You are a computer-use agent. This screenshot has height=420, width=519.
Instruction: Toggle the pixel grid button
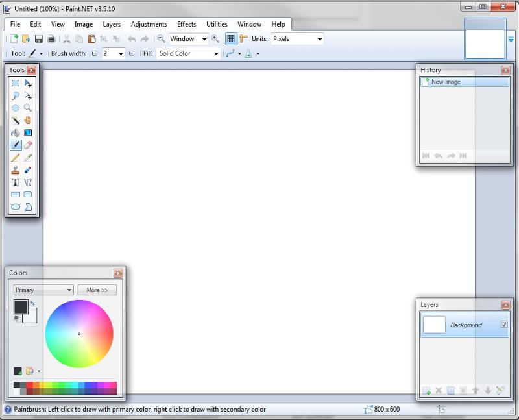pos(231,39)
